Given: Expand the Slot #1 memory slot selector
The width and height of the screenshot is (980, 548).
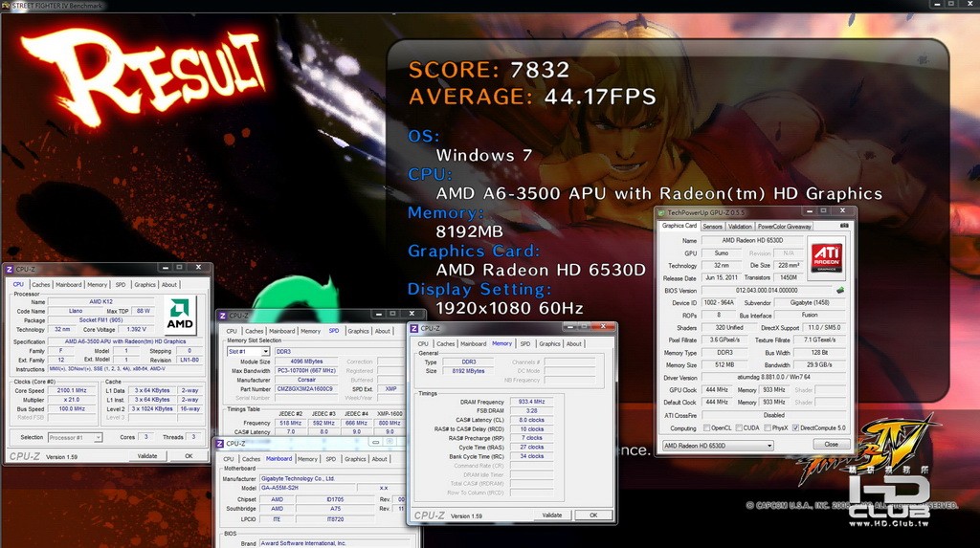Looking at the screenshot, I should click(x=248, y=352).
